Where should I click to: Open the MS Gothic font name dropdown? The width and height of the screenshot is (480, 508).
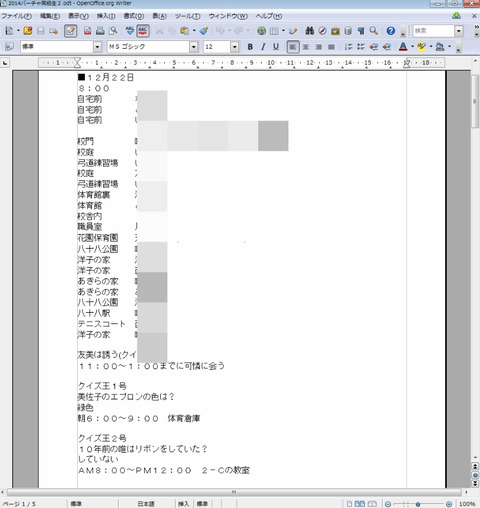pos(194,47)
